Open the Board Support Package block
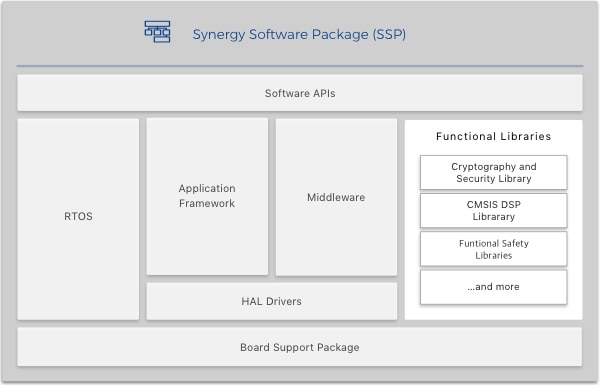The image size is (600, 385). click(x=300, y=347)
